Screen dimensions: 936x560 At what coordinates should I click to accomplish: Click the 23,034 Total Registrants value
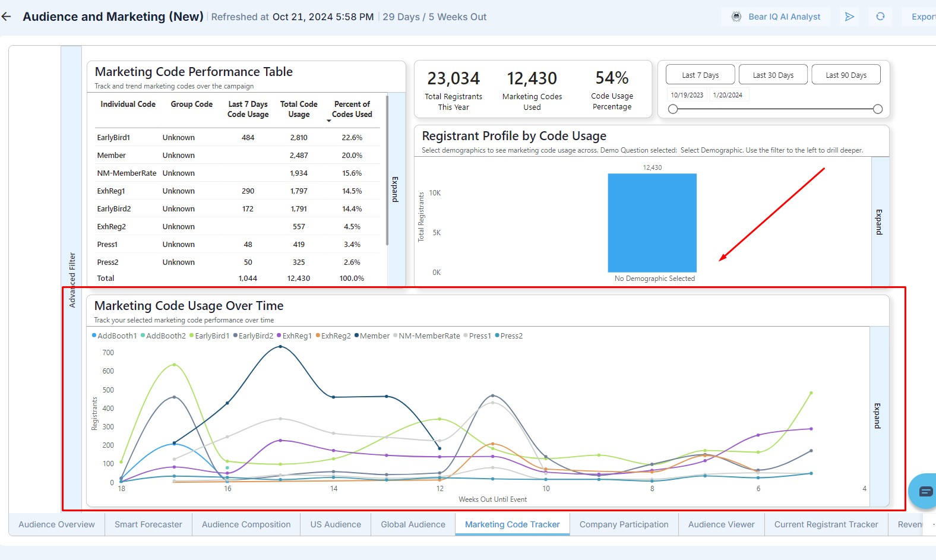point(453,78)
